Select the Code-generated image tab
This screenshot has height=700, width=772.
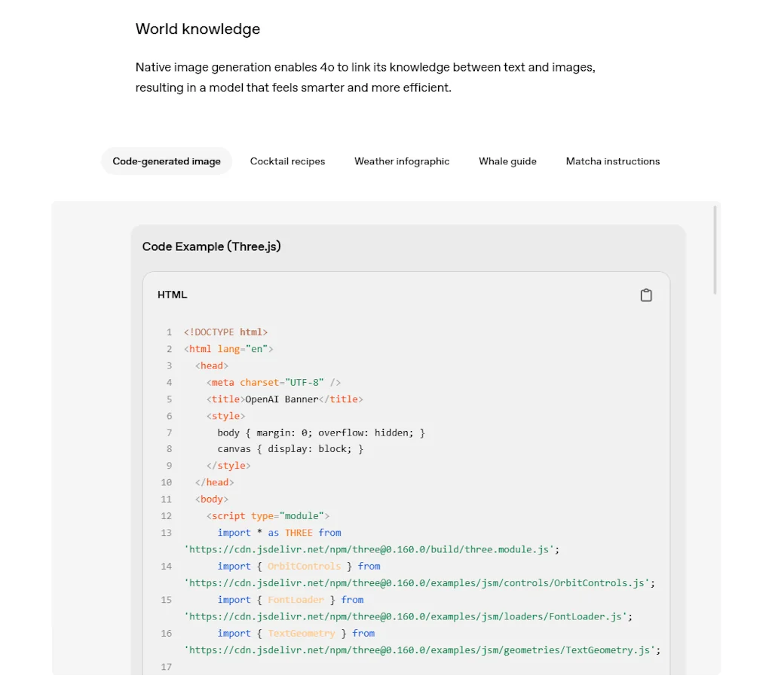click(166, 160)
